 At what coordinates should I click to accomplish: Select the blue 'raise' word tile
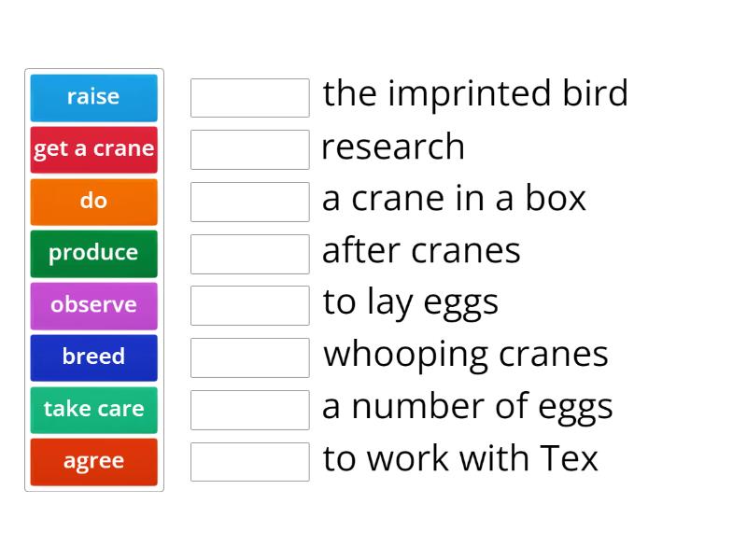pyautogui.click(x=93, y=97)
